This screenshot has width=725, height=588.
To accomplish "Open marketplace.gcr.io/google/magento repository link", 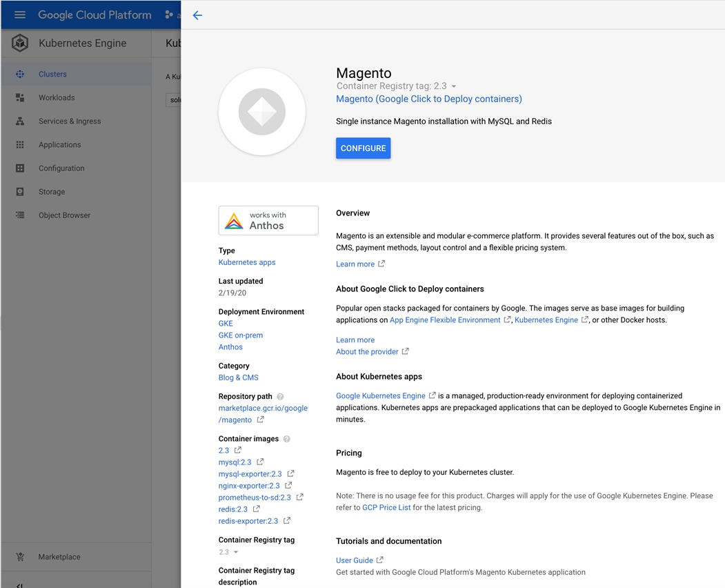I will point(263,414).
